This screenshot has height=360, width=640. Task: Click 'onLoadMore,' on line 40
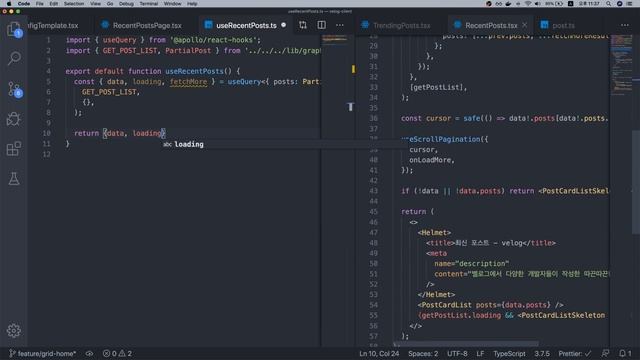[432, 160]
